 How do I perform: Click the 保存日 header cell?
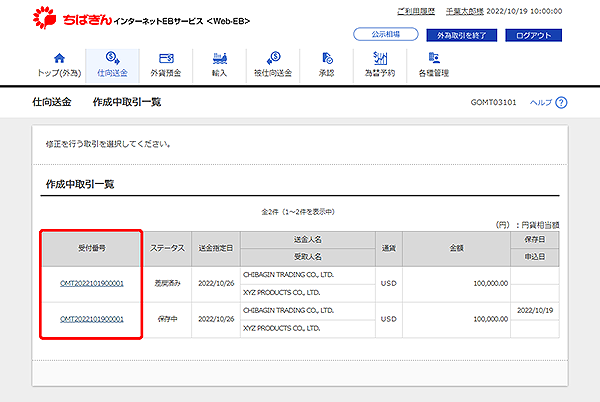[535, 240]
